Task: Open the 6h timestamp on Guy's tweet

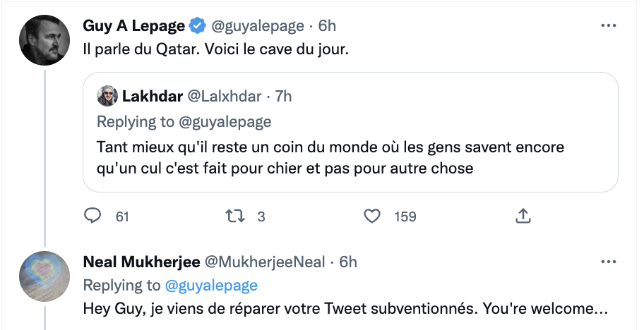Action: [x=328, y=26]
